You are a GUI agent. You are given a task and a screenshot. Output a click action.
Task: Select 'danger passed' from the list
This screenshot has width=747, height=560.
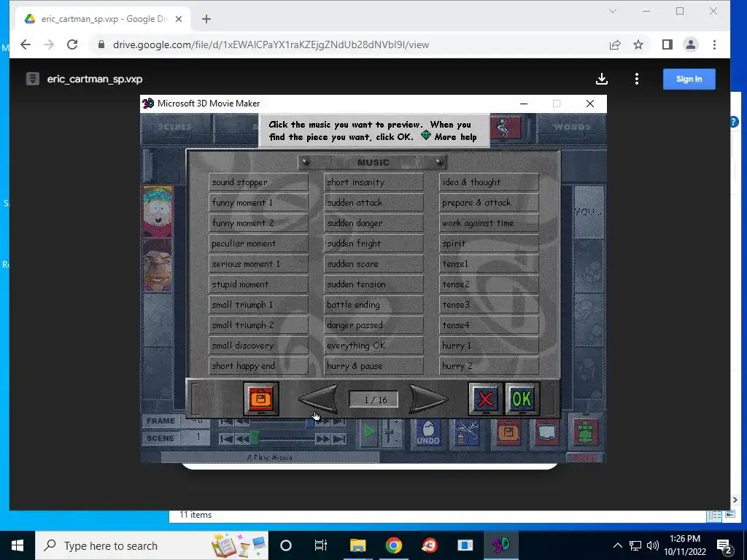pos(373,325)
